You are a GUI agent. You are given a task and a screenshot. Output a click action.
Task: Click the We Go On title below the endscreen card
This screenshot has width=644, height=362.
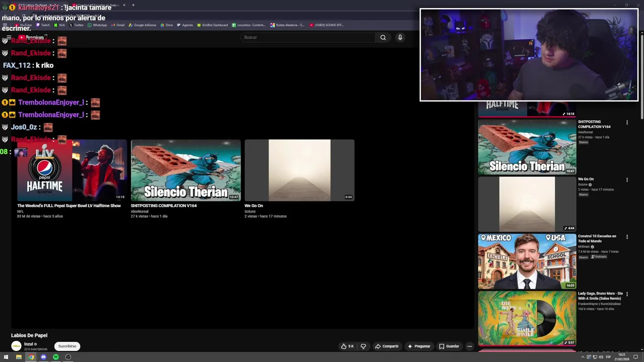click(x=254, y=206)
